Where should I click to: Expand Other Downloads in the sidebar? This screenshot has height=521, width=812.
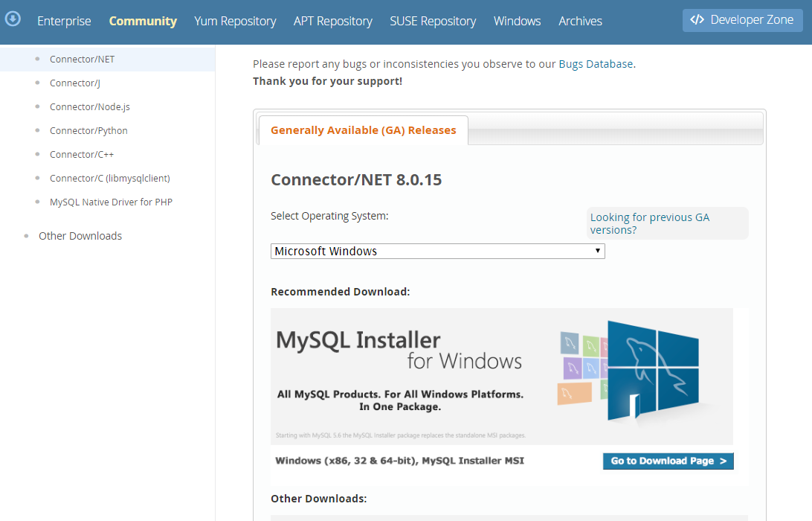point(80,236)
